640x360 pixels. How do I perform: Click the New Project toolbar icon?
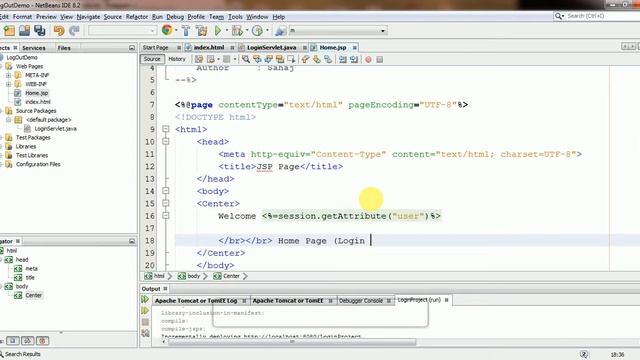point(9,31)
